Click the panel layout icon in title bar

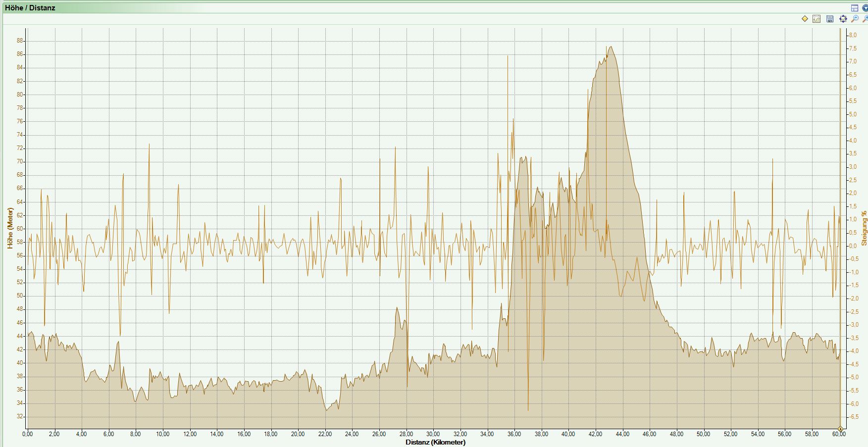[855, 7]
